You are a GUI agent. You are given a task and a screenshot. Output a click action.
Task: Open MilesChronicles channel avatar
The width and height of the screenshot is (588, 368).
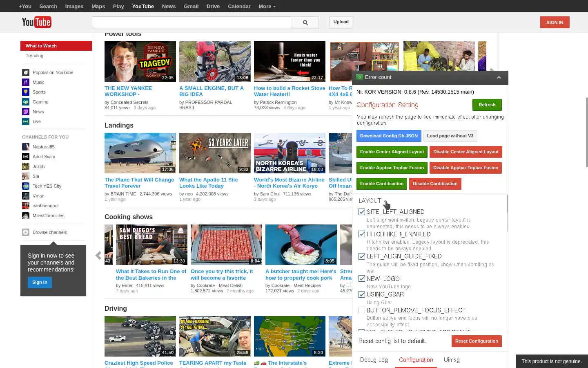[26, 215]
